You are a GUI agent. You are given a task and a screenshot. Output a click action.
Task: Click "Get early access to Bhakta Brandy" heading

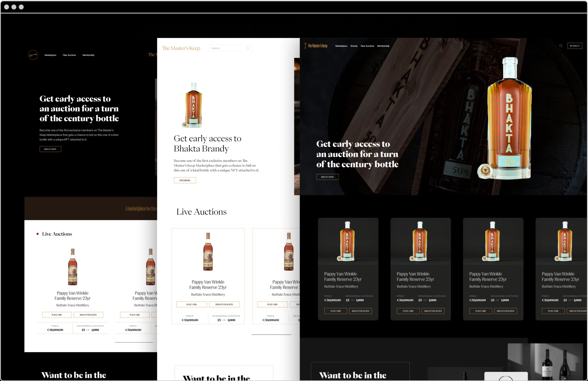(x=208, y=143)
